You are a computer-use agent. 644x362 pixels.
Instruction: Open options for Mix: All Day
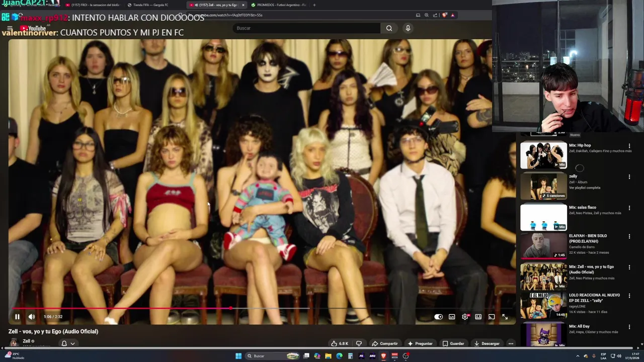(x=629, y=327)
